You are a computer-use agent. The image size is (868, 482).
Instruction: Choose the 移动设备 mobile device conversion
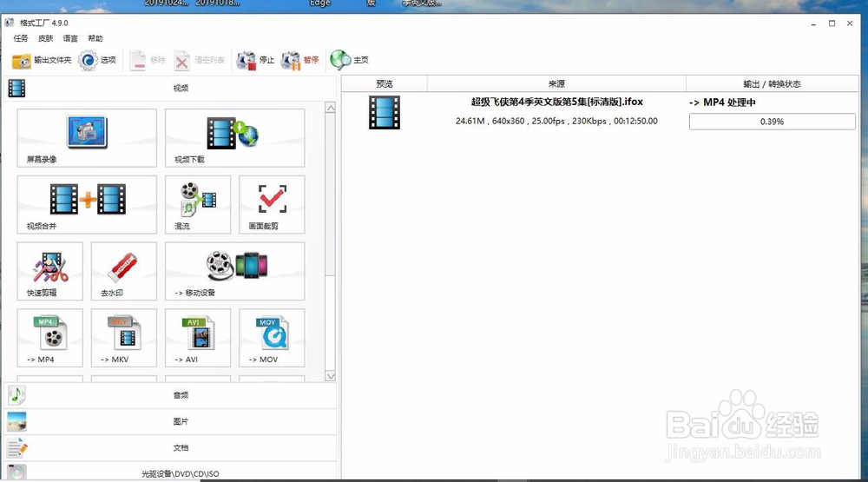coord(234,271)
